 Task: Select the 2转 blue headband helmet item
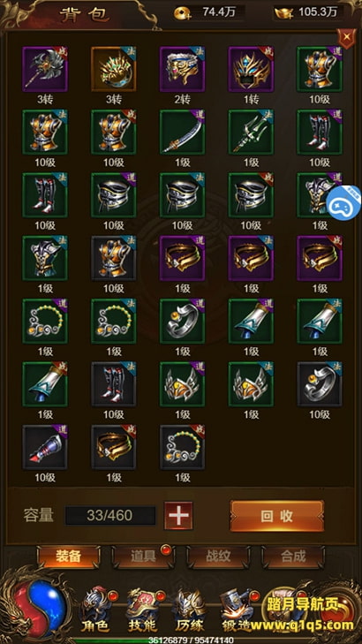pyautogui.click(x=182, y=69)
